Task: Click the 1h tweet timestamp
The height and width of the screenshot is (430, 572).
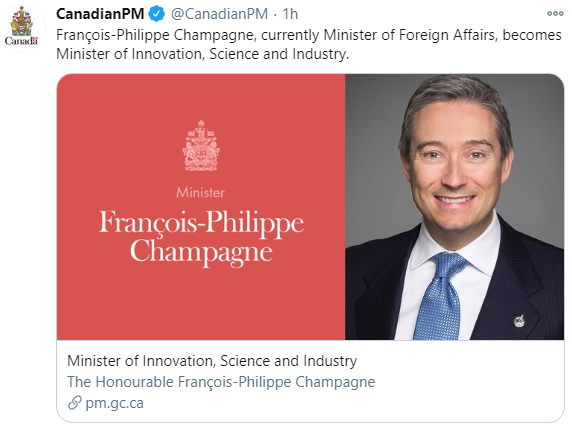Action: click(x=290, y=14)
